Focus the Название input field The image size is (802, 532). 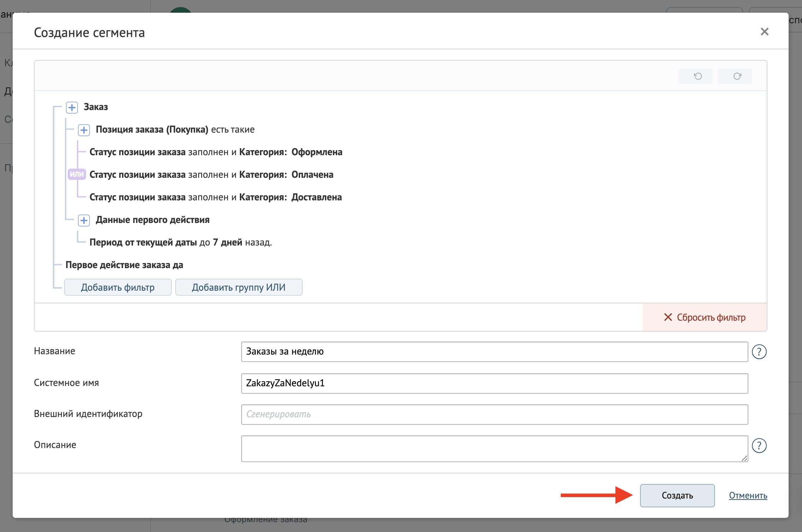pyautogui.click(x=494, y=351)
